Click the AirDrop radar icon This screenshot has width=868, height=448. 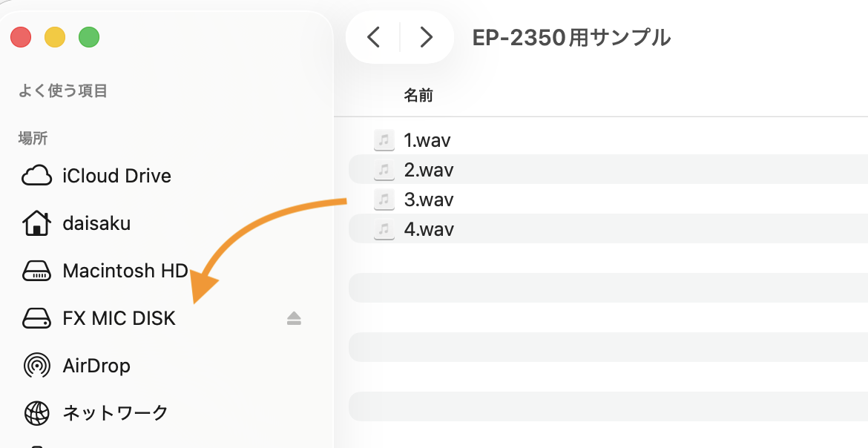36,366
